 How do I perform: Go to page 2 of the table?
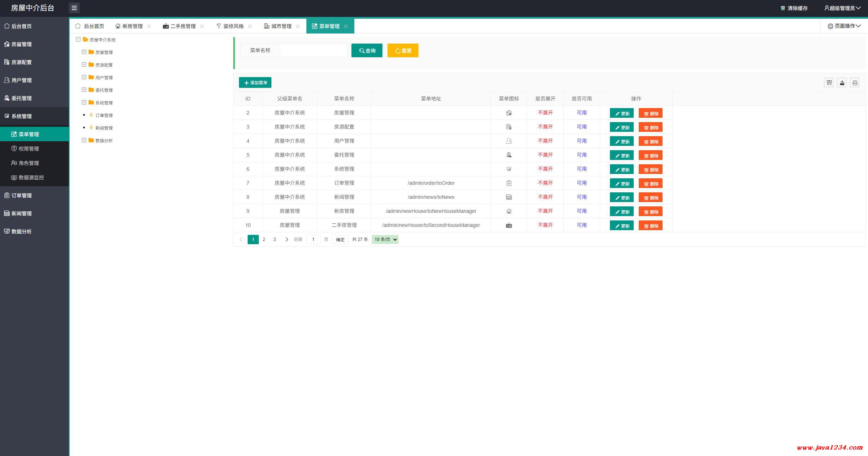tap(264, 240)
